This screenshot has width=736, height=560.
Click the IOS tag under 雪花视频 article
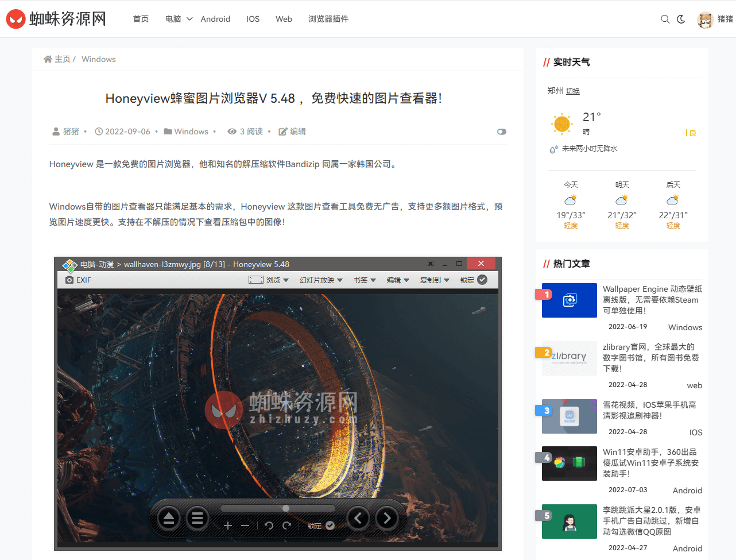(x=696, y=432)
